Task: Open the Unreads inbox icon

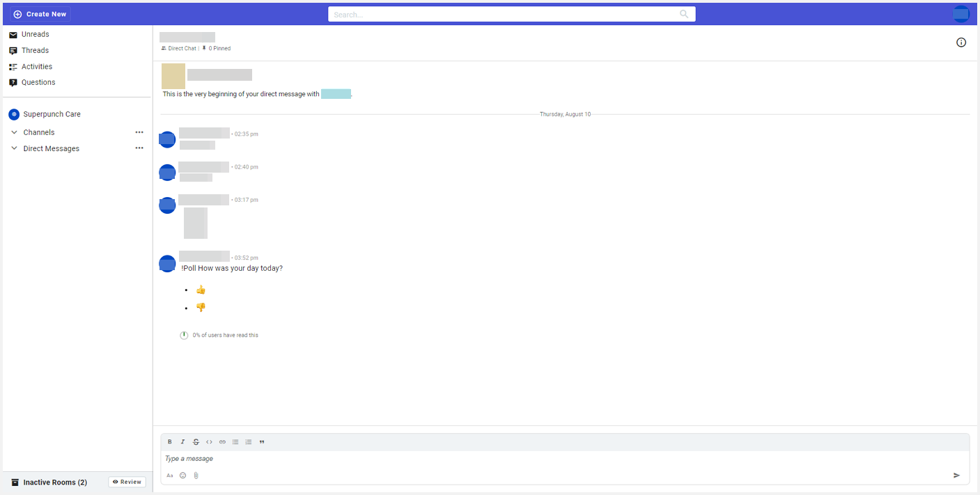Action: (13, 34)
